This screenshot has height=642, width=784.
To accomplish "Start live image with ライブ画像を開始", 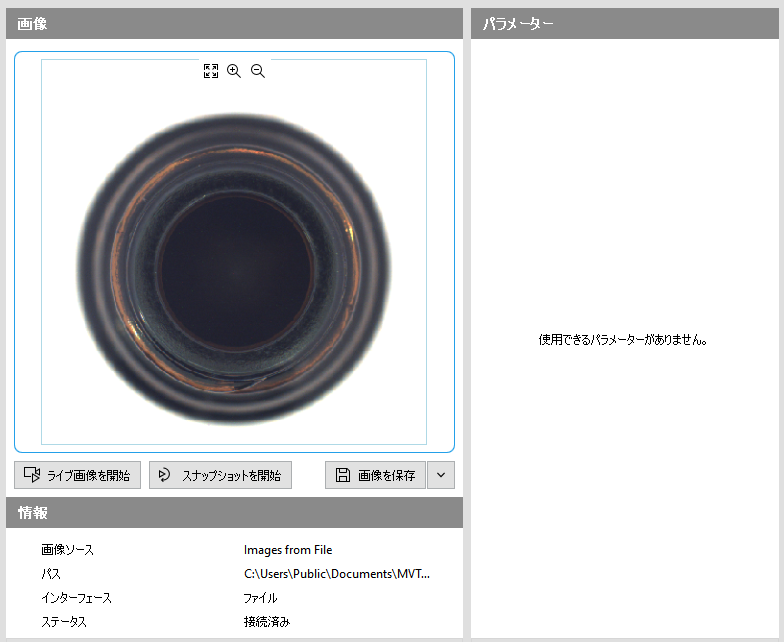I will (x=78, y=475).
